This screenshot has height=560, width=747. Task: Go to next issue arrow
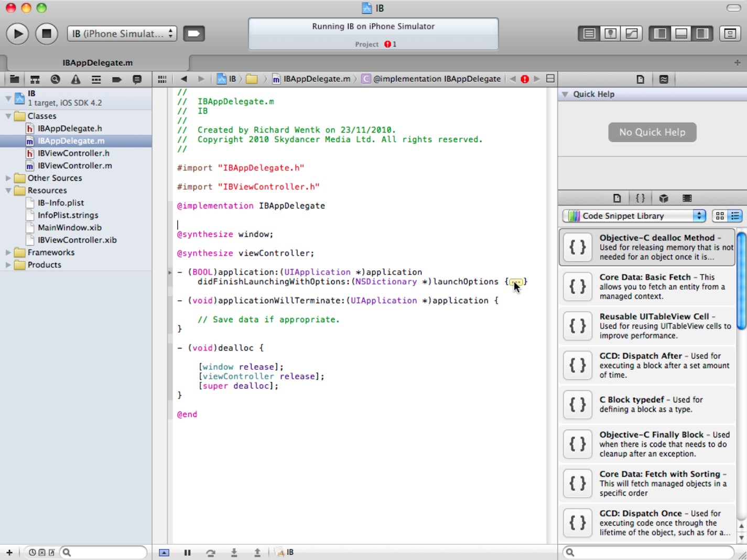(x=537, y=79)
